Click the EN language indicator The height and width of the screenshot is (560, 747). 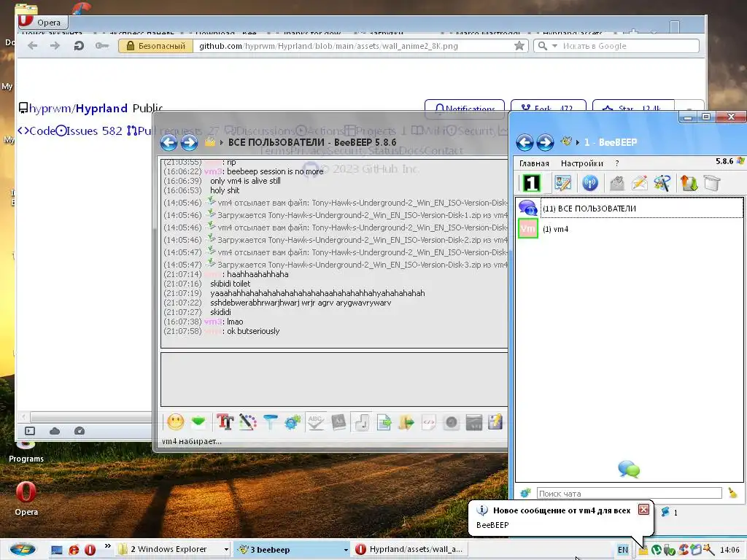(623, 550)
